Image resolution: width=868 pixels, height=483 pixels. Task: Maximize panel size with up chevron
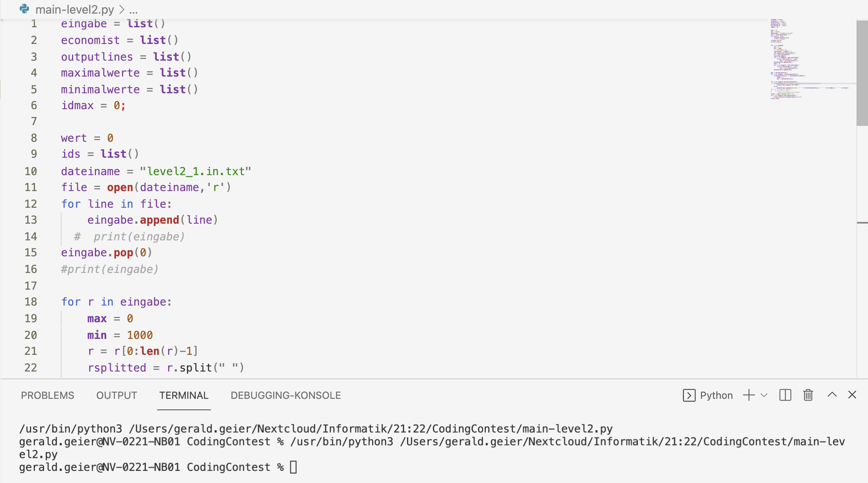(x=832, y=395)
